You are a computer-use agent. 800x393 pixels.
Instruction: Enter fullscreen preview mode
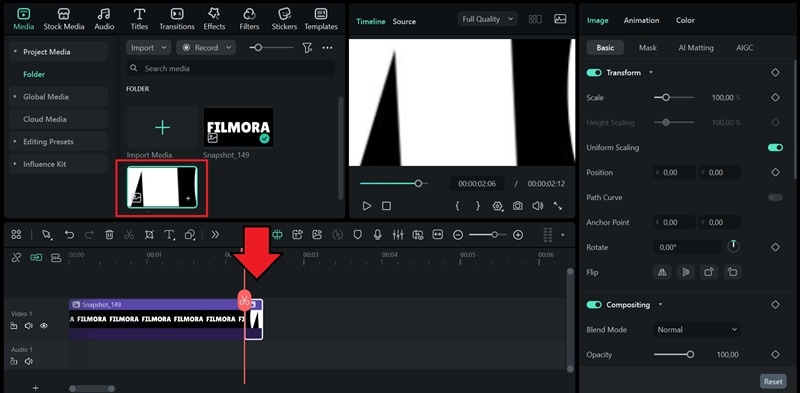(558, 206)
